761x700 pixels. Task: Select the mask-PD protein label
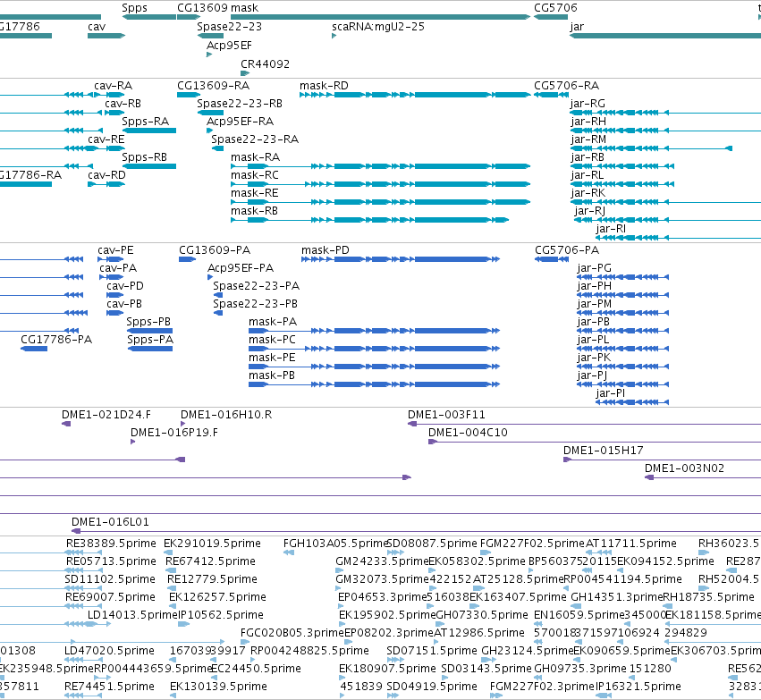click(325, 250)
